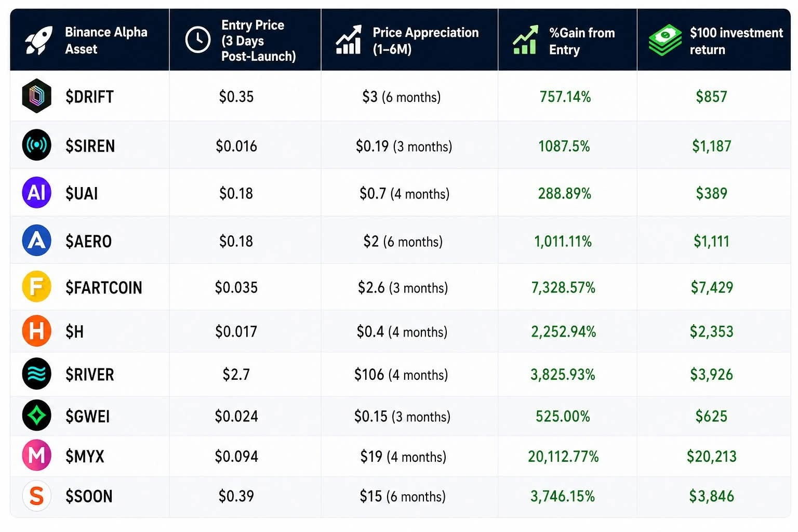Screen dimensions: 798x532
Task: Click the bar chart icon beside Price Appreciation
Action: point(349,40)
